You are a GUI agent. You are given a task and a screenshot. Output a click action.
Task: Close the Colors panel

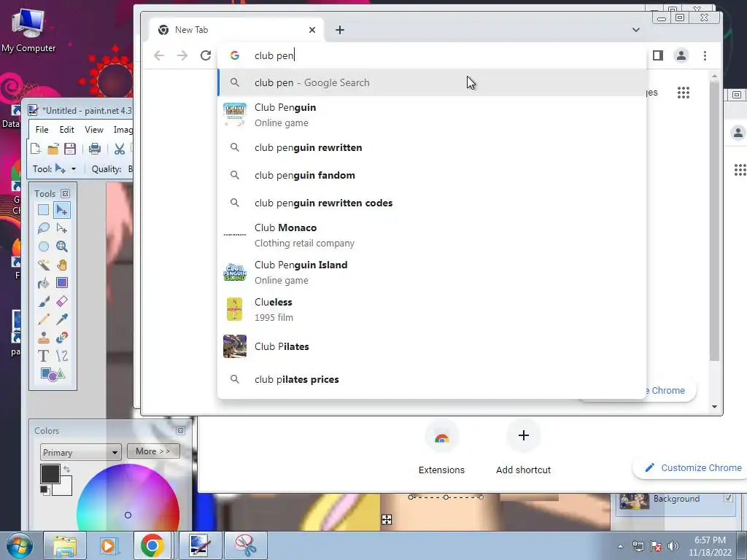pyautogui.click(x=181, y=430)
